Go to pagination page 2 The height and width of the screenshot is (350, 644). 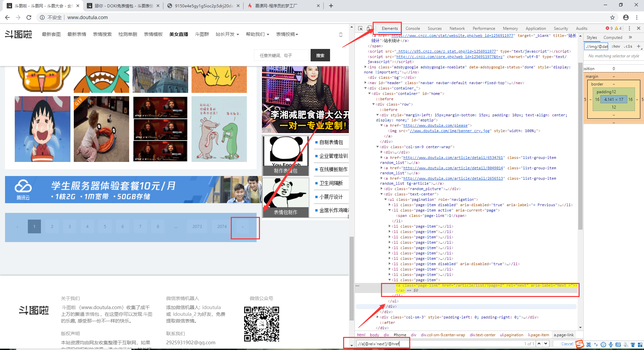(x=52, y=227)
